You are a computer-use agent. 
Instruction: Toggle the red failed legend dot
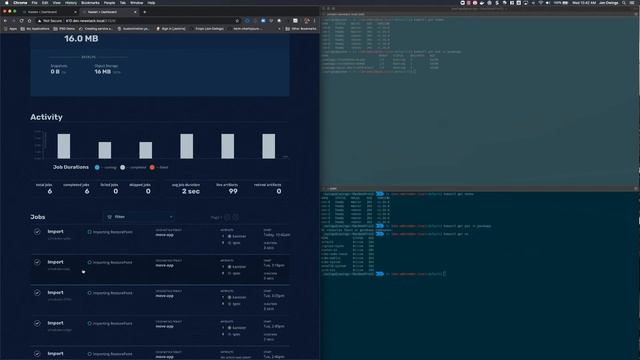point(152,167)
